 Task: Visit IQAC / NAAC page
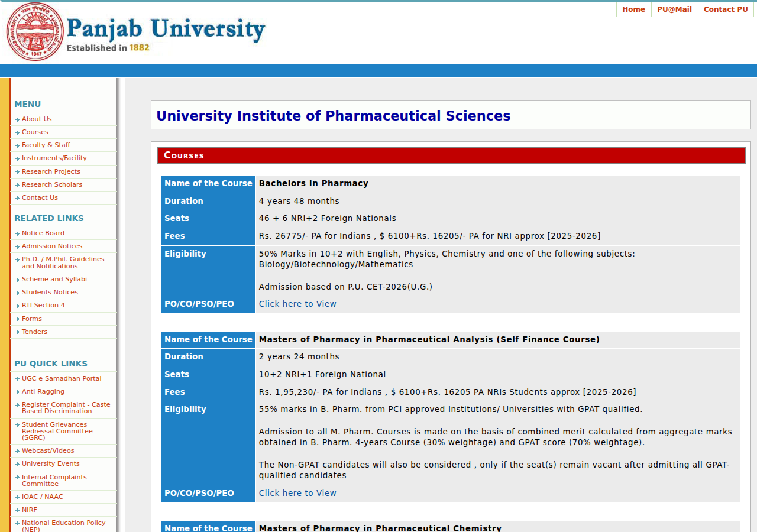point(42,497)
